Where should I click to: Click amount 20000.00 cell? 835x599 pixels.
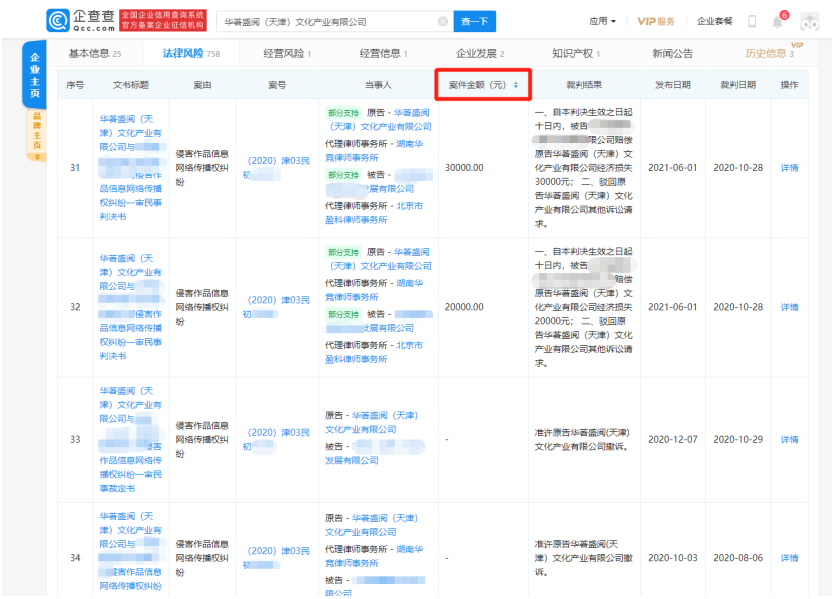464,307
